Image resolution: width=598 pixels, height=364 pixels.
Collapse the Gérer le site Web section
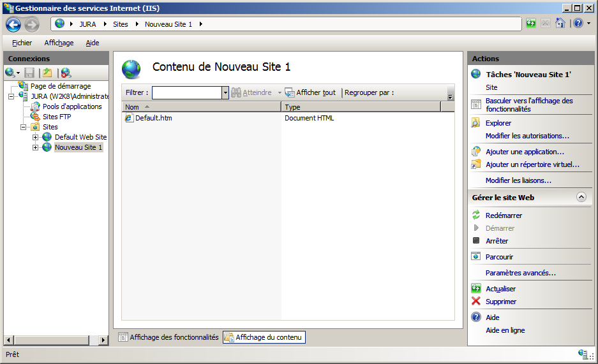click(581, 198)
